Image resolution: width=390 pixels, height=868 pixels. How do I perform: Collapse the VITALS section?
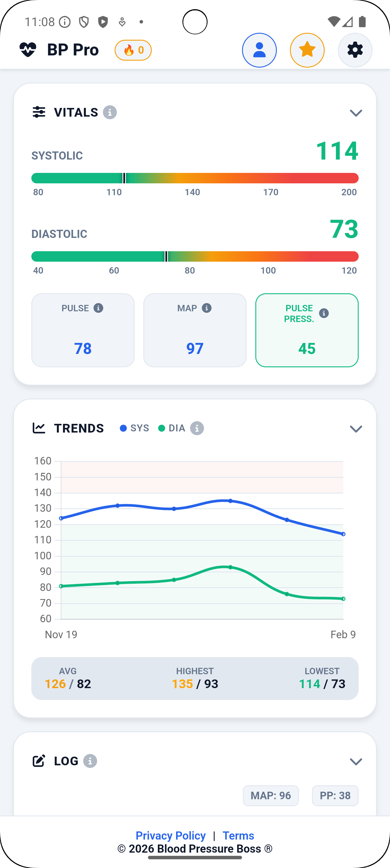pyautogui.click(x=356, y=113)
